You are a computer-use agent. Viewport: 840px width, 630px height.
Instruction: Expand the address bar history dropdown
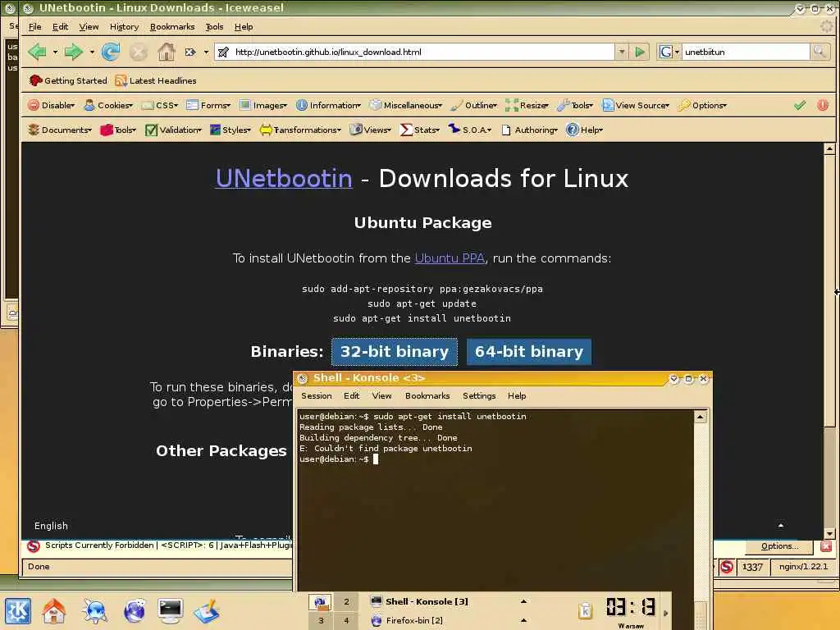pyautogui.click(x=622, y=52)
